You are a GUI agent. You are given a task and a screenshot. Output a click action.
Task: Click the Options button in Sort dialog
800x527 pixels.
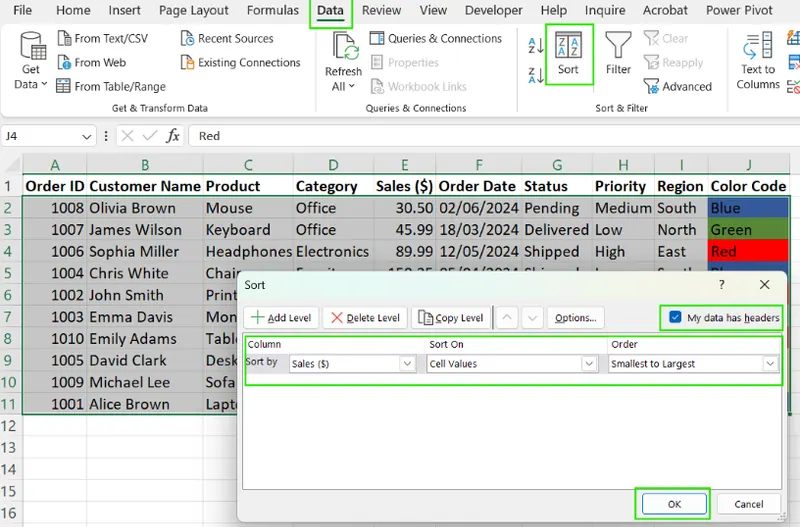click(575, 318)
